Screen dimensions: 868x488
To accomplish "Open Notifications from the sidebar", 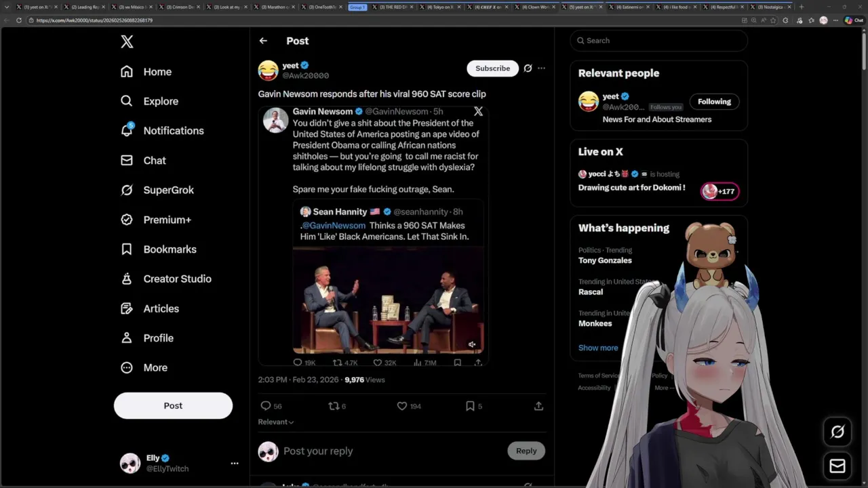I will coord(162,131).
